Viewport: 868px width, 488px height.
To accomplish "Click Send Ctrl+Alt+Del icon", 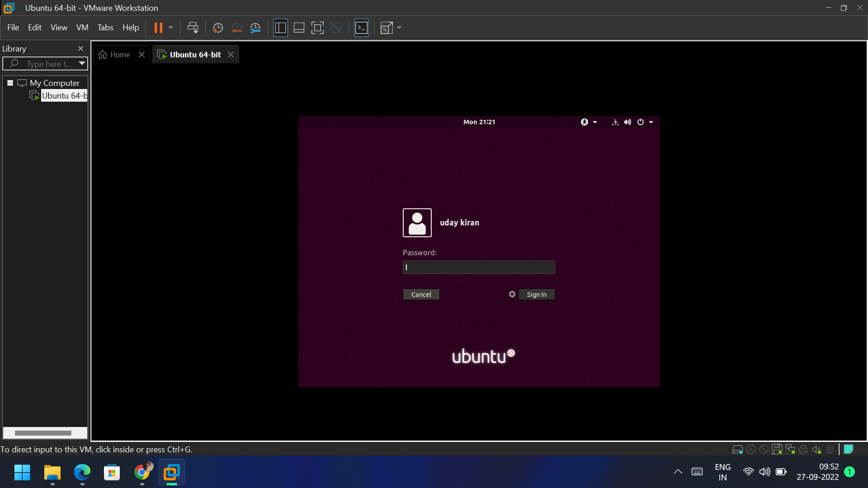I will (x=193, y=28).
